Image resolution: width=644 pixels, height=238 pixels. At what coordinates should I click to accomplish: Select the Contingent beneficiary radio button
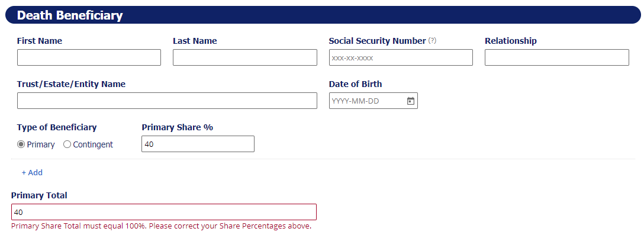(67, 144)
